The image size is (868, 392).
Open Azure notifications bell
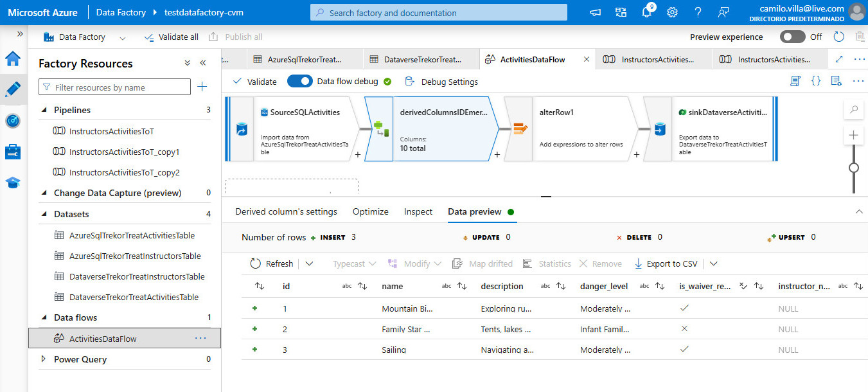647,13
